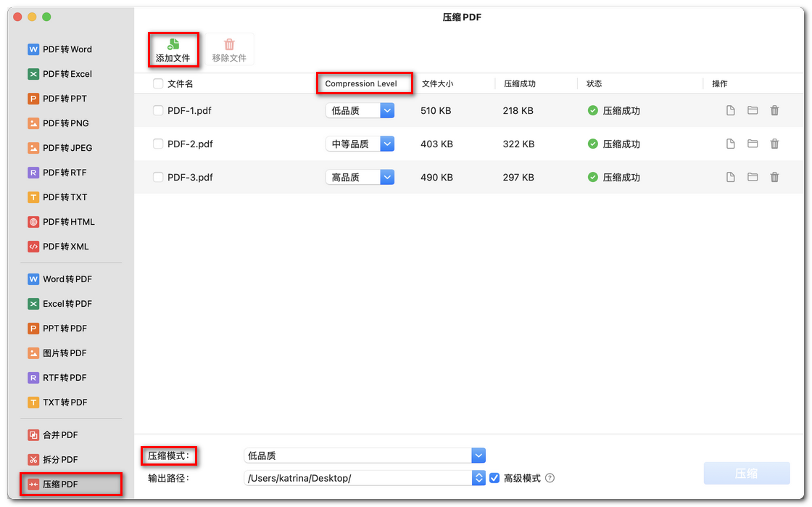The width and height of the screenshot is (812, 507).
Task: Disable the 高级模式 checkbox
Action: click(494, 478)
